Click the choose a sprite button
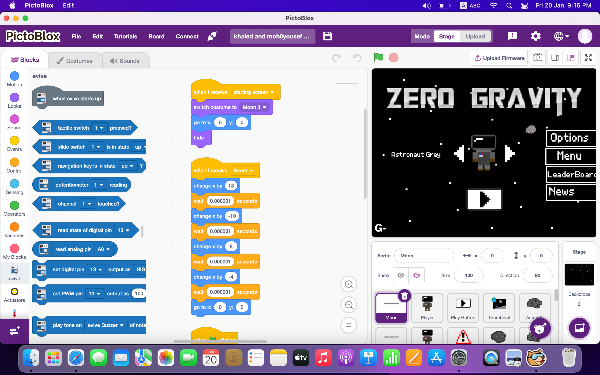This screenshot has width=600, height=375. coord(540,328)
